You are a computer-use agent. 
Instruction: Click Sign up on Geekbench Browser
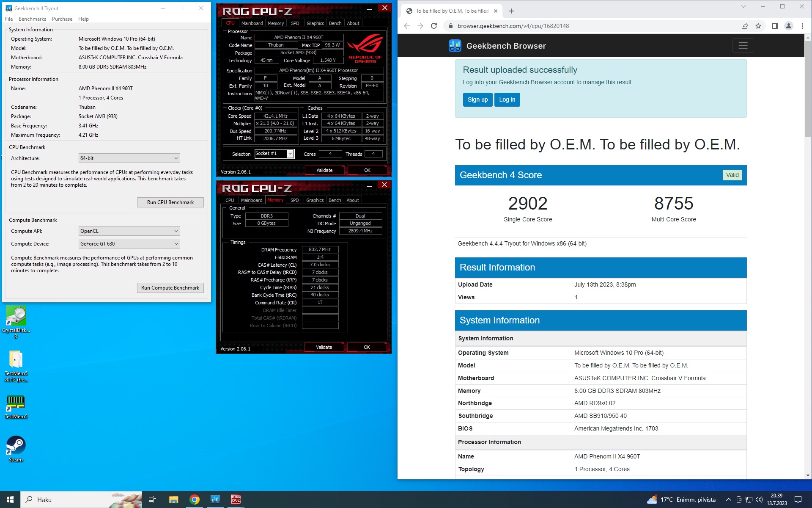[478, 100]
